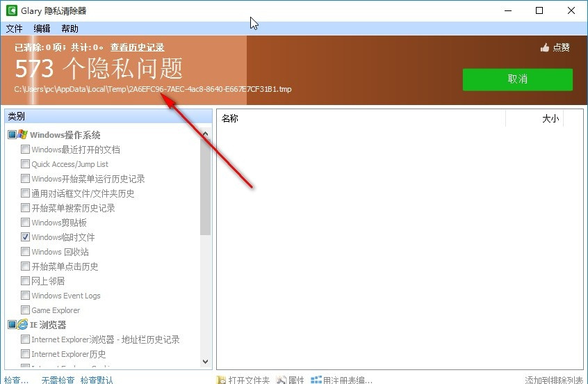The width and height of the screenshot is (588, 384).
Task: Click the Glary app icon in title bar
Action: tap(12, 10)
